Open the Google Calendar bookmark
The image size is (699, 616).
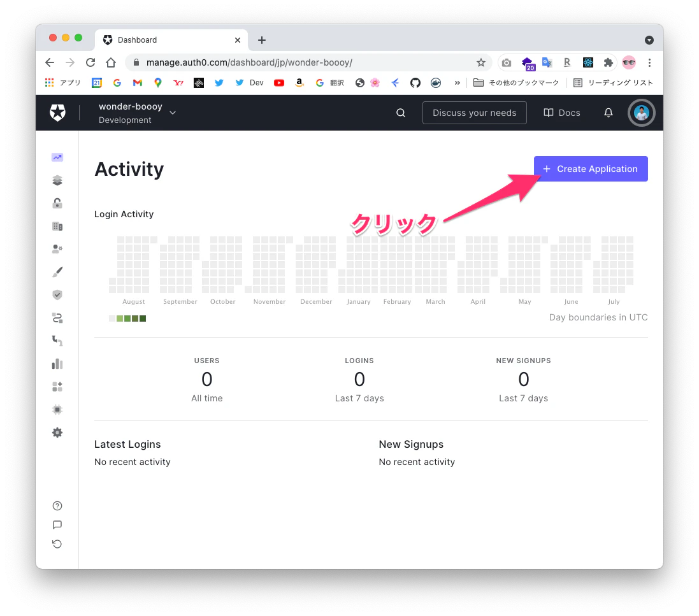[x=97, y=83]
